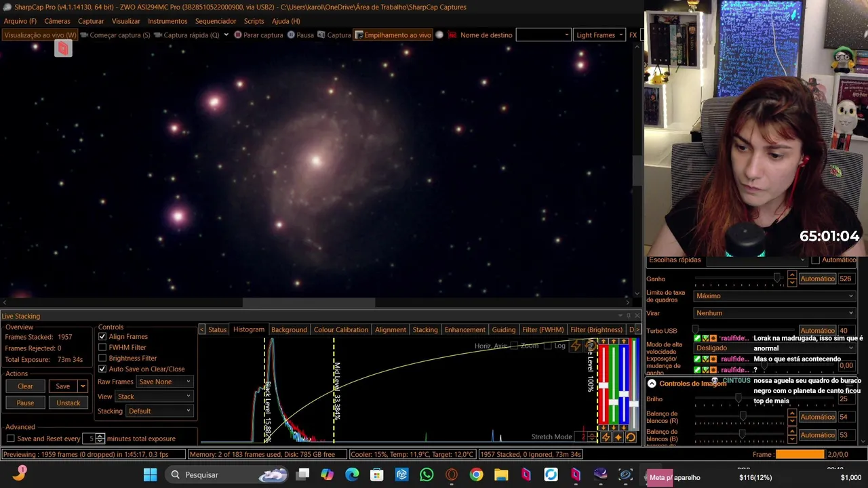The width and height of the screenshot is (868, 488).
Task: Click the Começar captura toolbar button
Action: [x=115, y=35]
